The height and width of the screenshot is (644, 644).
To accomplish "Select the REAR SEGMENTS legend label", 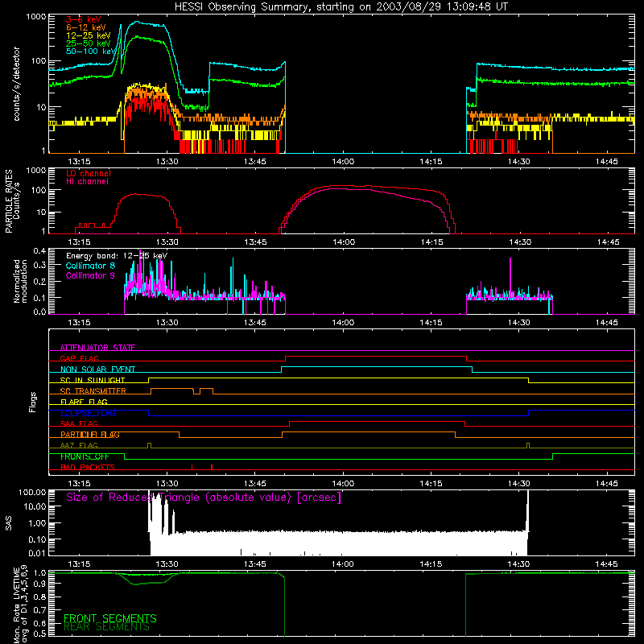I will pos(107,627).
